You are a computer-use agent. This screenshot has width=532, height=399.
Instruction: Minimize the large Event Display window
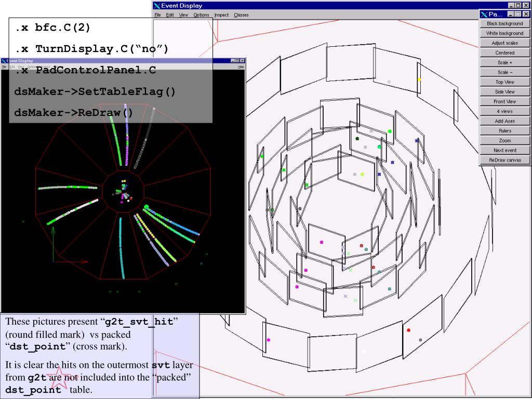click(512, 5)
